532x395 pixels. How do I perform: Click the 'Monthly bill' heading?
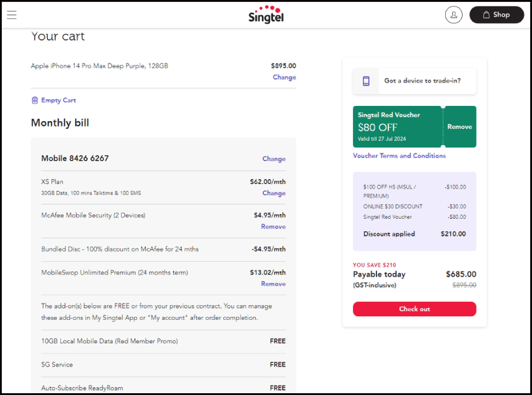(60, 123)
